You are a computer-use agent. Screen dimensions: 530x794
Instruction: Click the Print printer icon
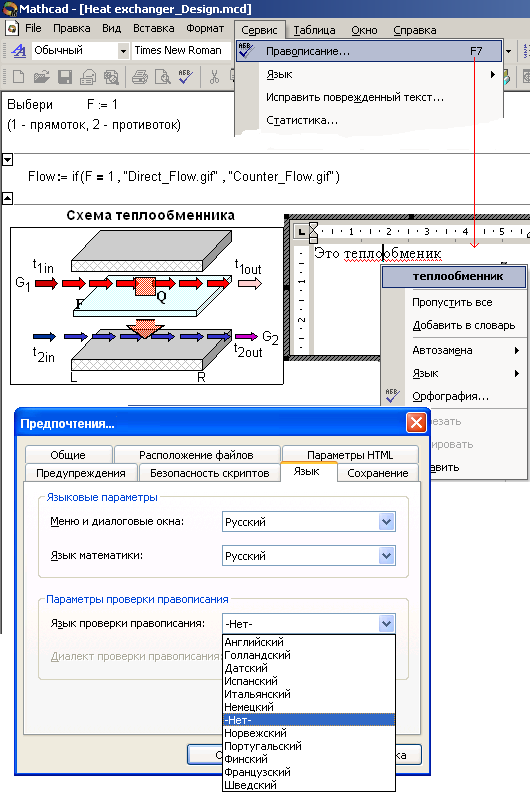click(139, 77)
